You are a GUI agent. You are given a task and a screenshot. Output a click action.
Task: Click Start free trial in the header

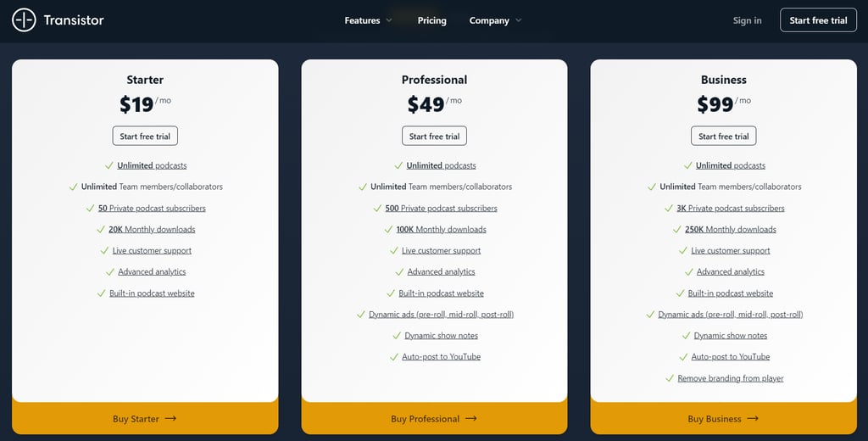818,20
